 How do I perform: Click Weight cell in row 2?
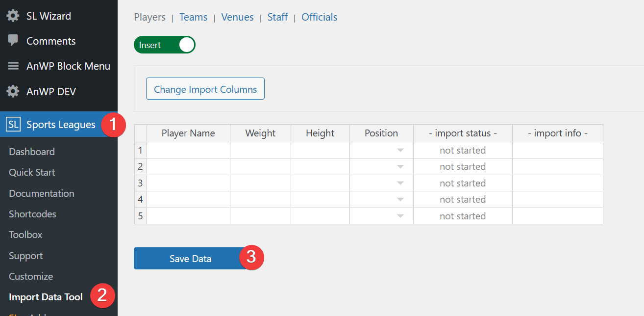coord(261,167)
